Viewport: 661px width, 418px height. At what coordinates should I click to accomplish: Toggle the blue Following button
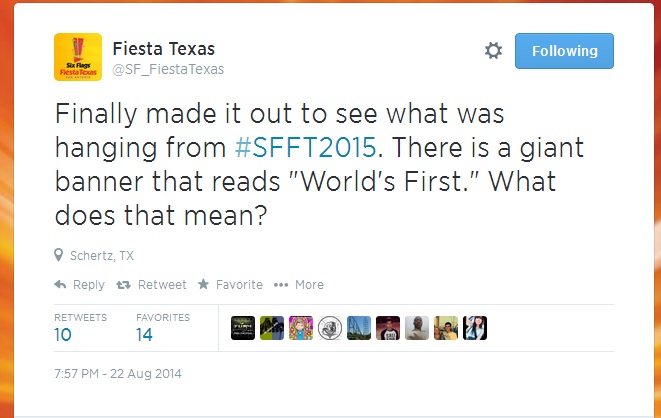coord(564,51)
